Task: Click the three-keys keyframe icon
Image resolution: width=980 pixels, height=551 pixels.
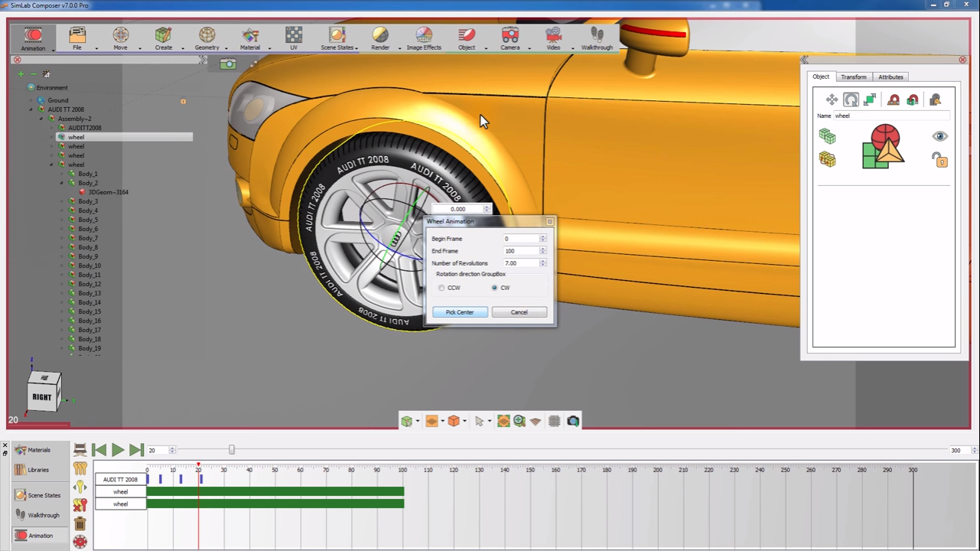Action: 80,468
